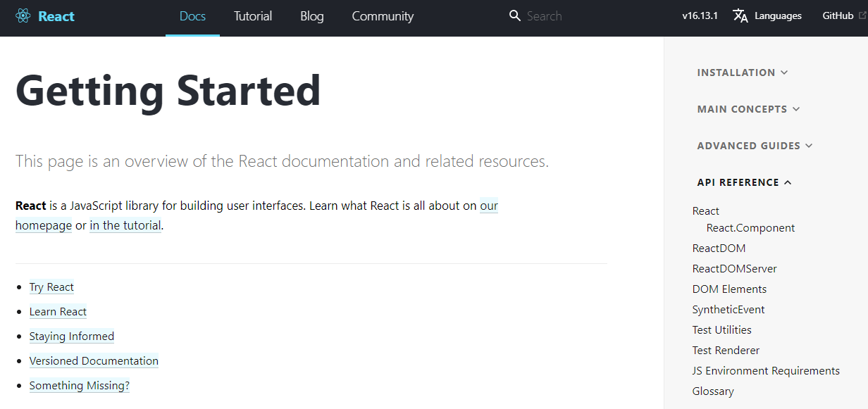The image size is (868, 409).
Task: Open the Community section
Action: (383, 15)
